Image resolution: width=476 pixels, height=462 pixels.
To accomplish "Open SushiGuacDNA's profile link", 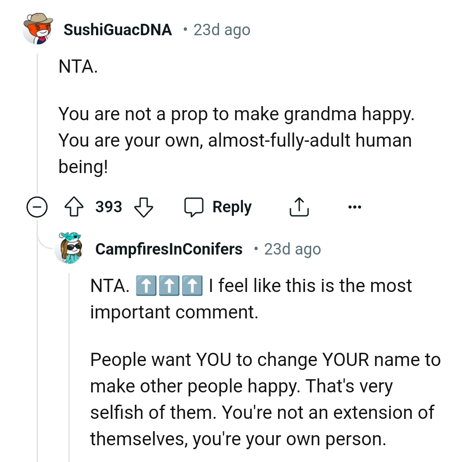I will pos(117,30).
